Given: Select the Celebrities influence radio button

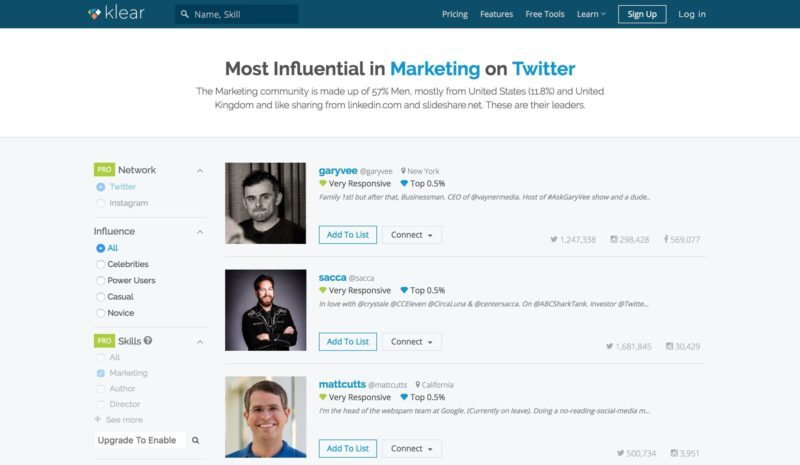Looking at the screenshot, I should (x=101, y=264).
